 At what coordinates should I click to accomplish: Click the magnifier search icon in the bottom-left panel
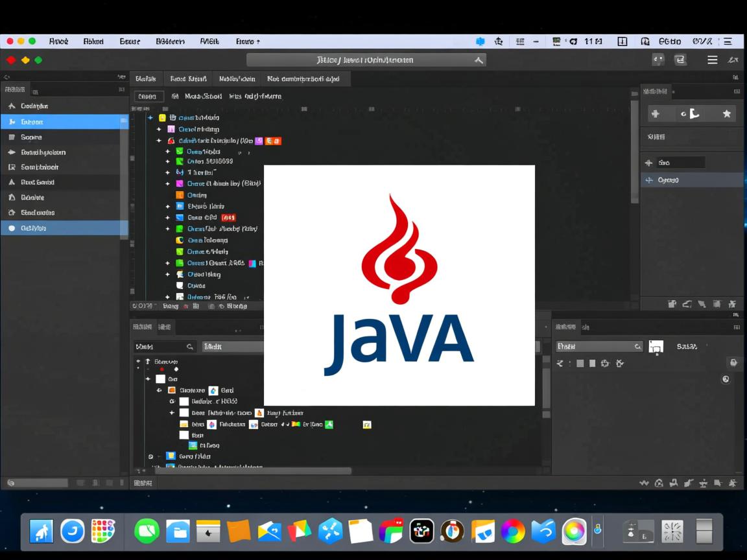190,346
